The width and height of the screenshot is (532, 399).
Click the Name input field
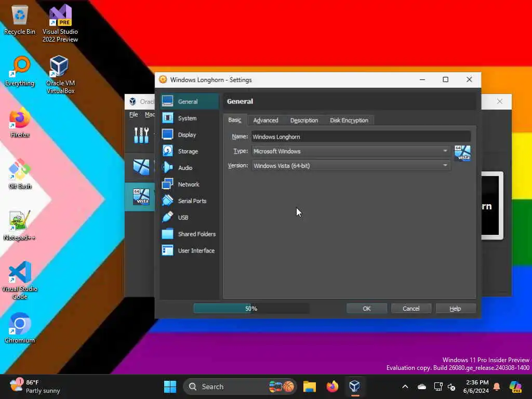[x=361, y=137]
